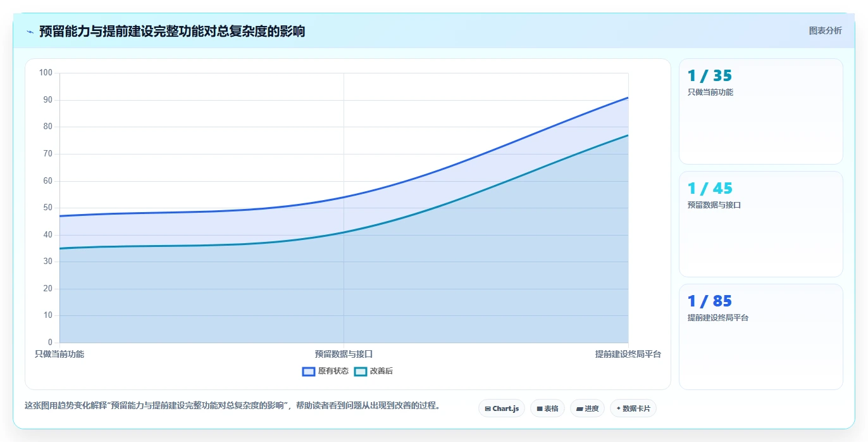Click the 原有状态 blue legend color box
Image resolution: width=868 pixels, height=442 pixels.
point(309,371)
